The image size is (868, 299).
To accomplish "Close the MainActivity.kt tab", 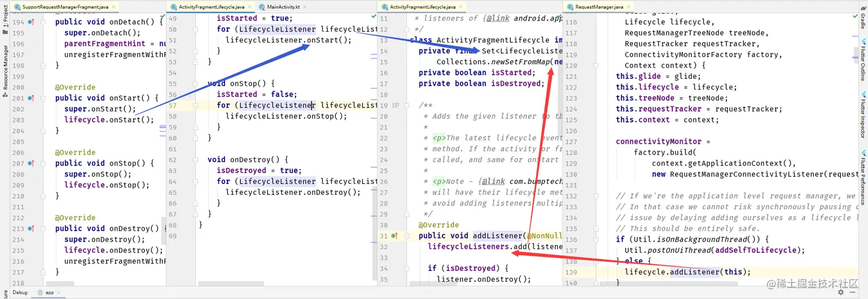I will [304, 7].
